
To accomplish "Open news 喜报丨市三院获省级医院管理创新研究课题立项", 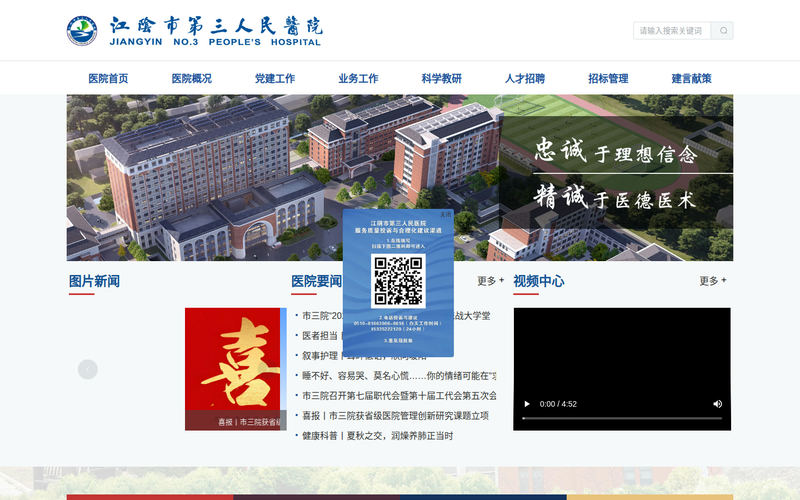I will click(x=395, y=416).
